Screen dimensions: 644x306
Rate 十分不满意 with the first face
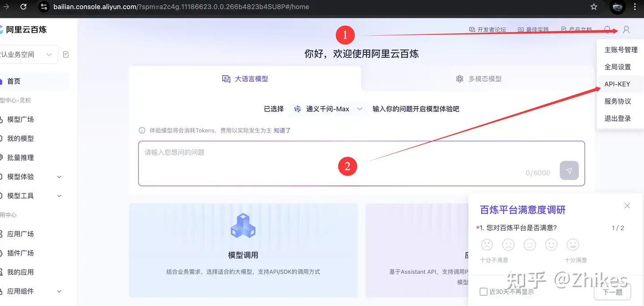[487, 245]
